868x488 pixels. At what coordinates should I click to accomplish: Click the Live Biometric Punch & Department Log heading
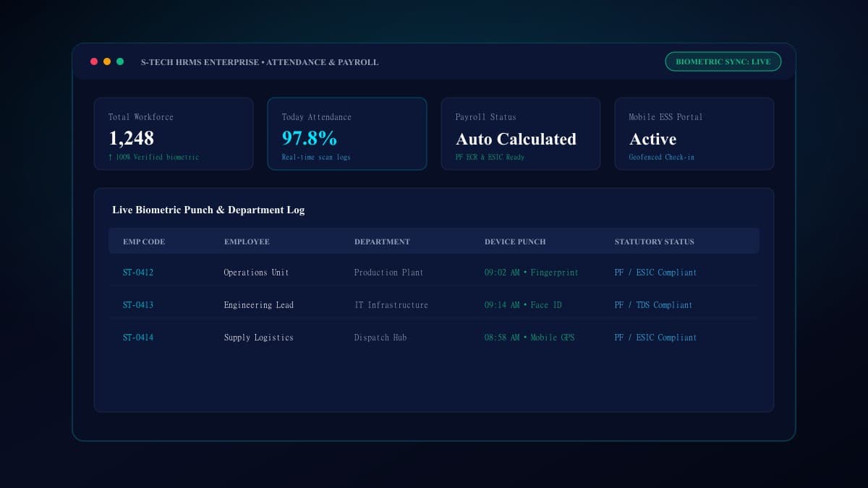tap(208, 210)
